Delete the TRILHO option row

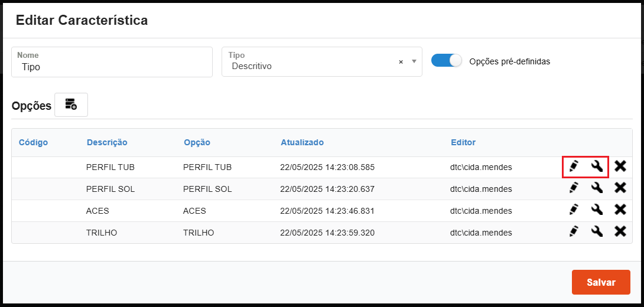coord(620,232)
